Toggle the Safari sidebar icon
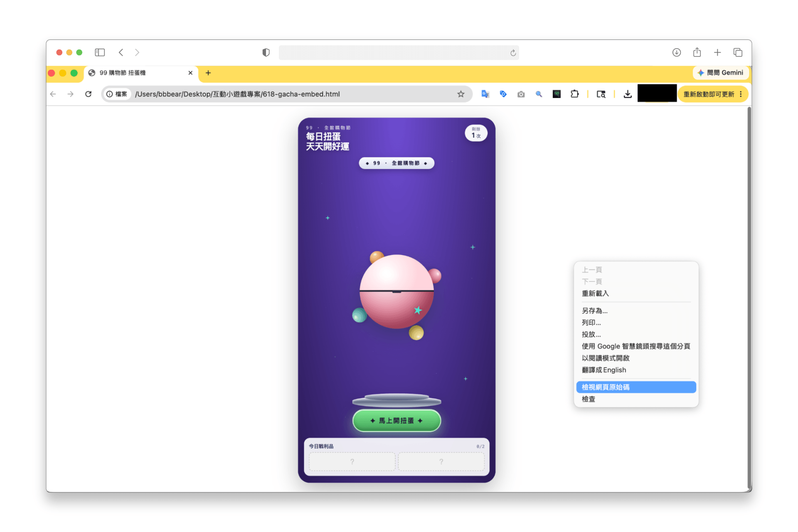Viewport: 798px width, 532px height. click(x=100, y=52)
